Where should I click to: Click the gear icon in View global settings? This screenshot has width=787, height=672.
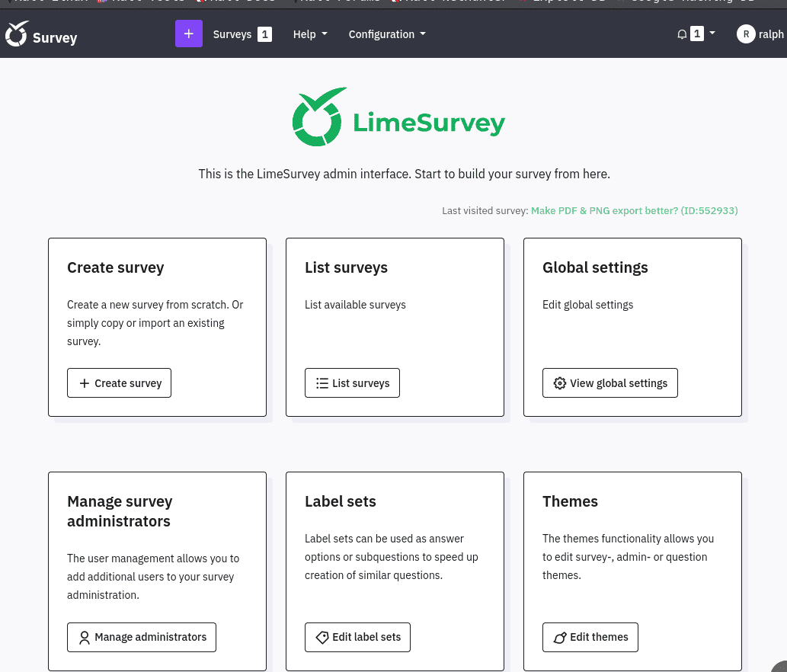(560, 383)
